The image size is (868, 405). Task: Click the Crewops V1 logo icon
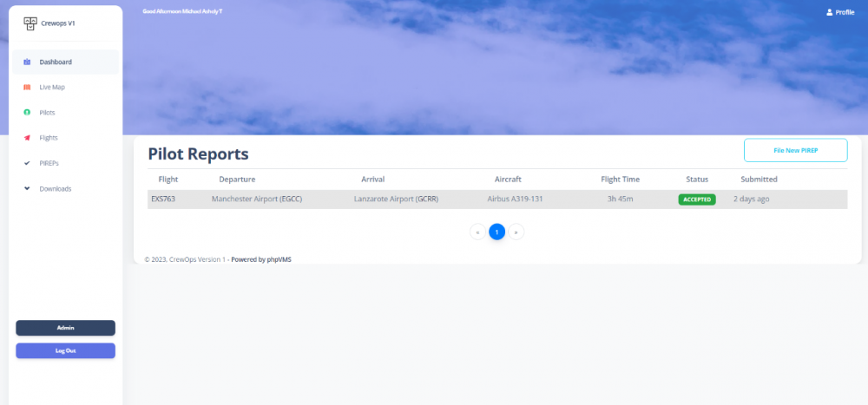point(30,23)
